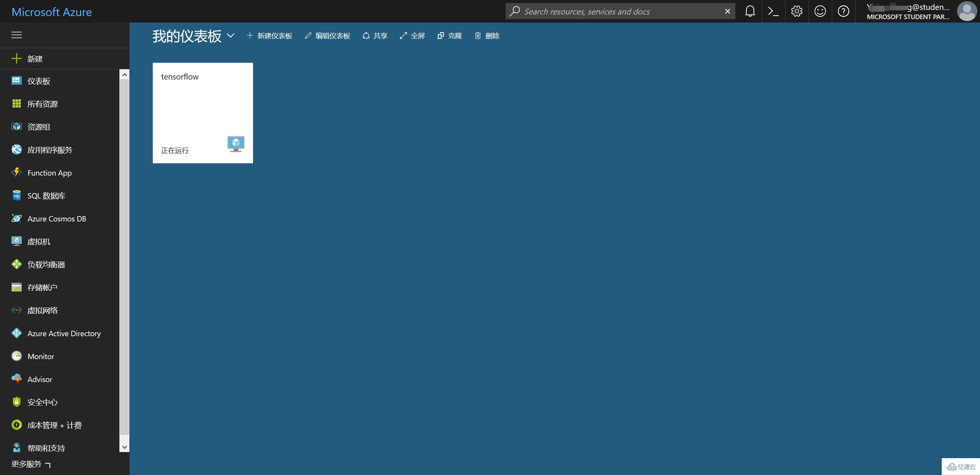Click the 帮助和支持 person icon

point(16,447)
